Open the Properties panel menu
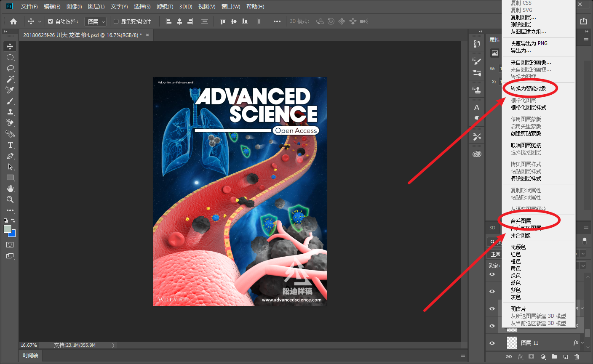 pos(586,40)
